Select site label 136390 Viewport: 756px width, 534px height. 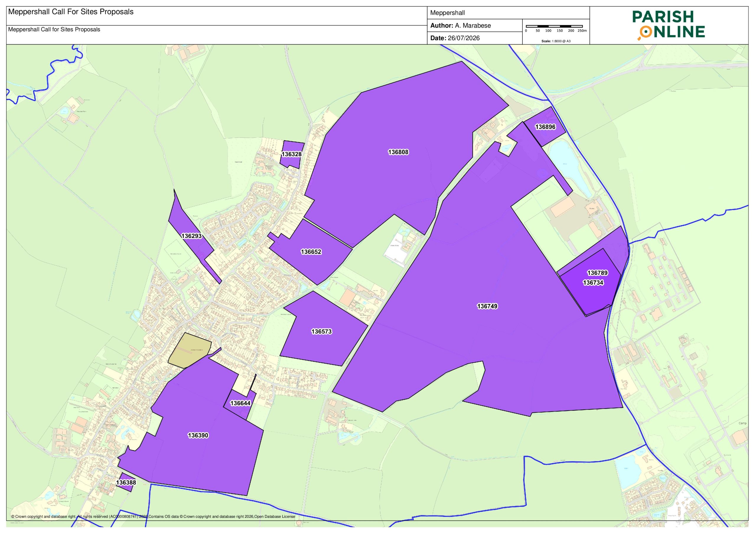198,435
